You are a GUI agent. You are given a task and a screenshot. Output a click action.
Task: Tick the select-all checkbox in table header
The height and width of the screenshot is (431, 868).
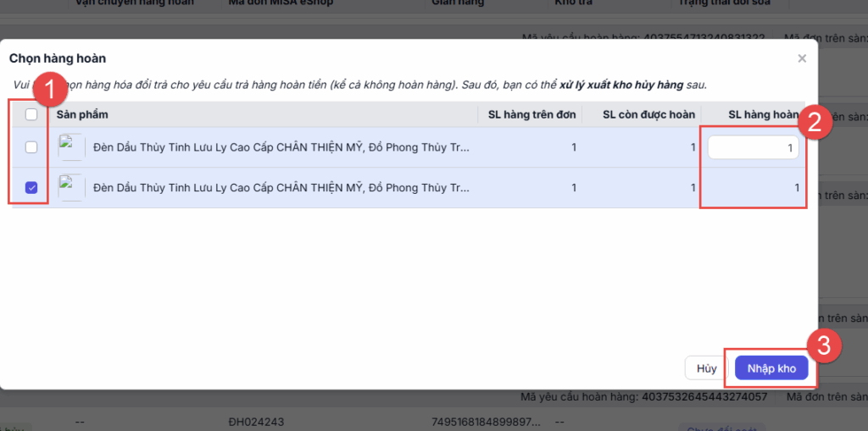pyautogui.click(x=31, y=114)
